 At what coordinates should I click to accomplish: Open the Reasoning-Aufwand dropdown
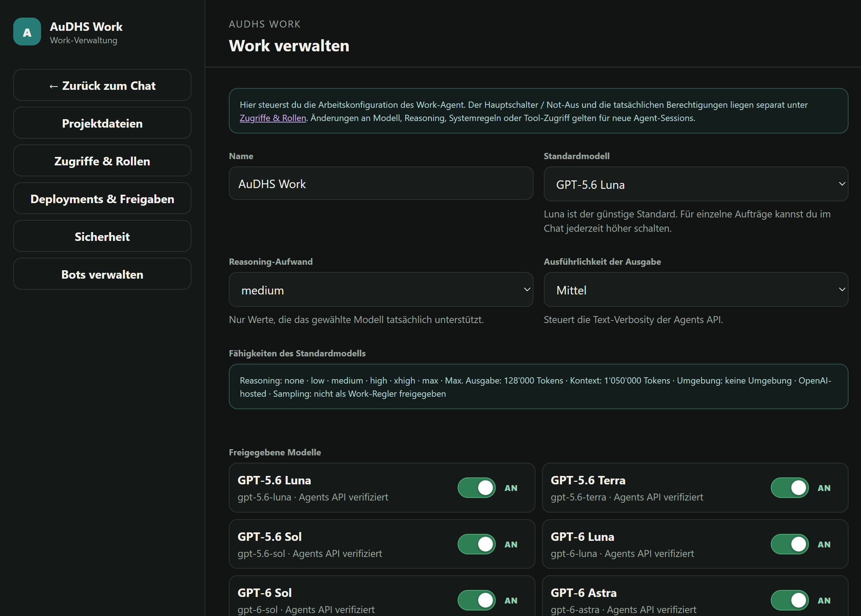pyautogui.click(x=381, y=290)
